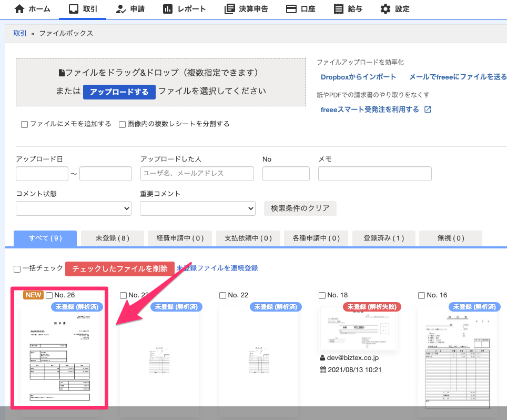Viewport: 507px width, 420px height.
Task: Switch to the 無視 (0) tab
Action: tap(450, 238)
